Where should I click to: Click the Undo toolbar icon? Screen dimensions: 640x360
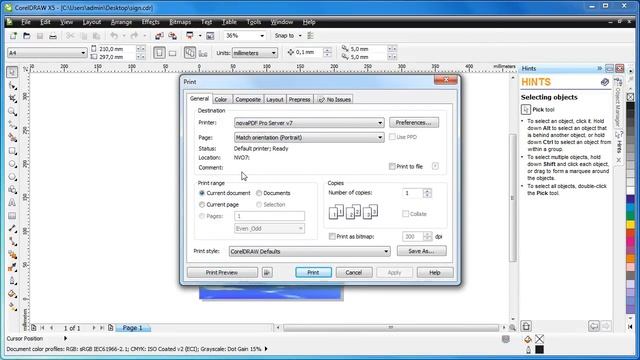pyautogui.click(x=114, y=36)
